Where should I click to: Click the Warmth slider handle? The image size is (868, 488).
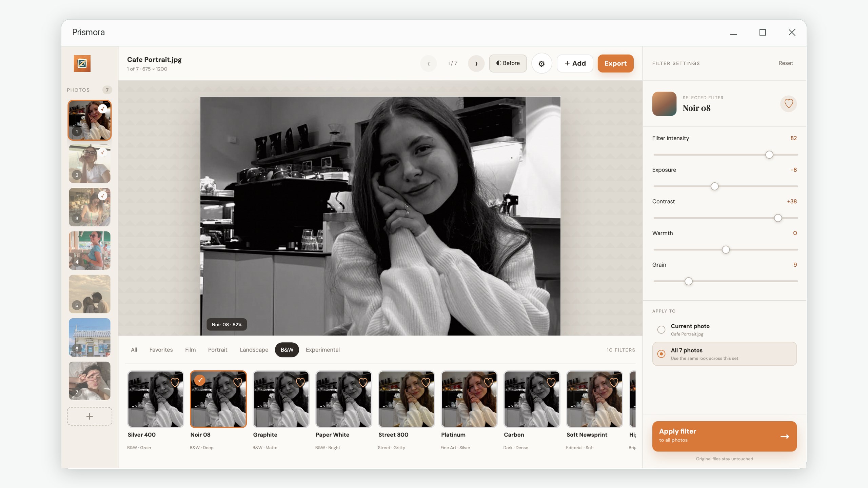pos(726,250)
